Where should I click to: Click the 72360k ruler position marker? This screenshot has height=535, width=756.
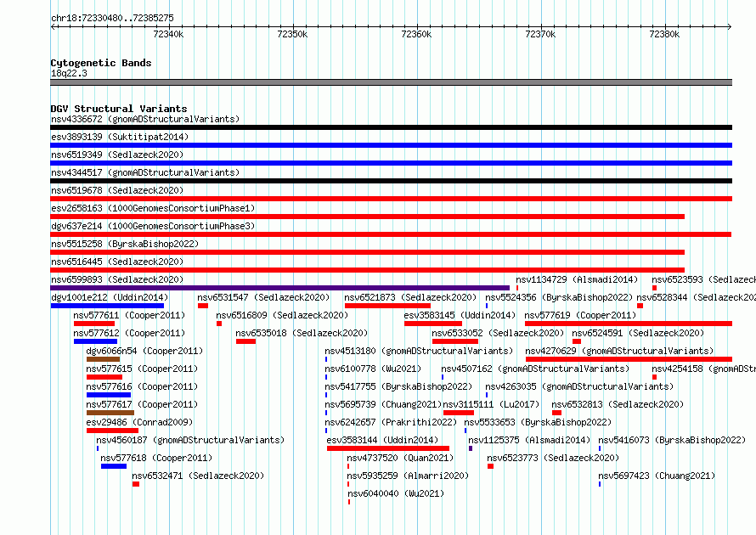click(416, 34)
